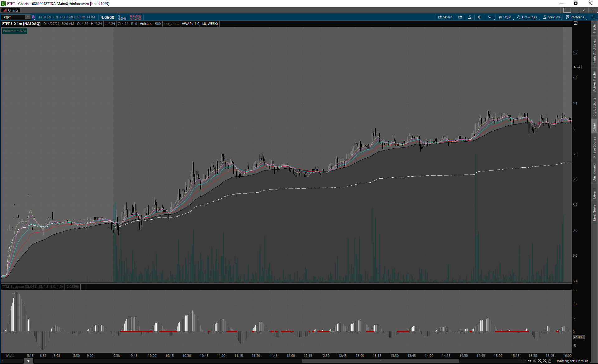Open the Studies menu
The height and width of the screenshot is (364, 598).
click(x=552, y=17)
